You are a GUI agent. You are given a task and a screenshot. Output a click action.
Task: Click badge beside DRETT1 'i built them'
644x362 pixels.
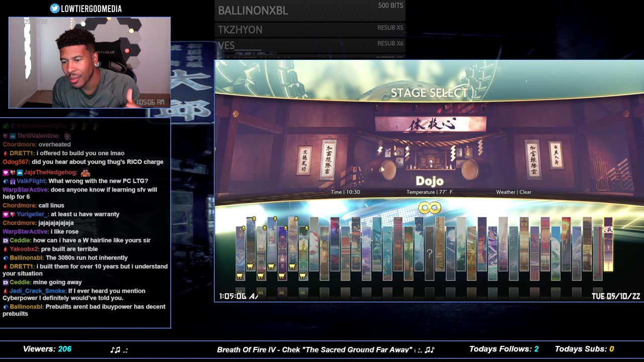pos(5,266)
